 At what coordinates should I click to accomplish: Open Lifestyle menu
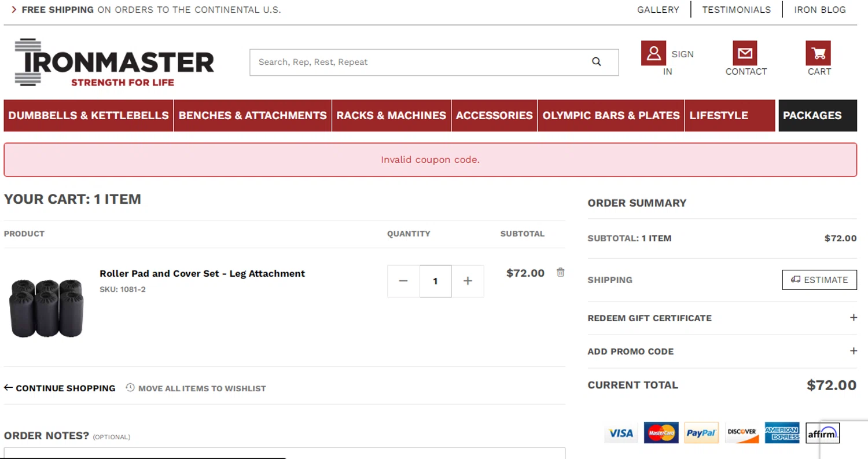click(730, 115)
